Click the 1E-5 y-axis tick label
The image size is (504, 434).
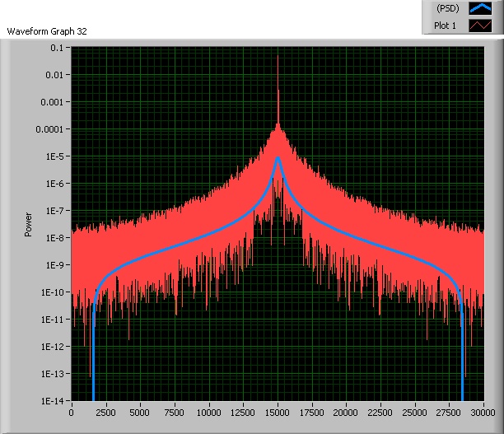(54, 156)
